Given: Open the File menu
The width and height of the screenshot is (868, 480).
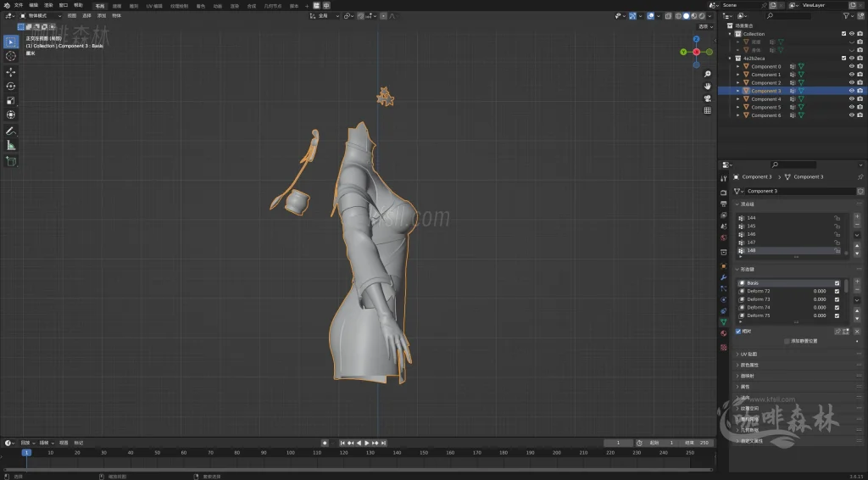Looking at the screenshot, I should click(19, 5).
